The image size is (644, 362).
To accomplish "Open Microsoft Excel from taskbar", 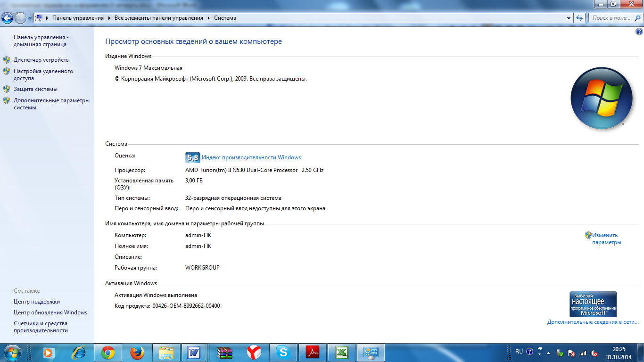I will pyautogui.click(x=342, y=352).
